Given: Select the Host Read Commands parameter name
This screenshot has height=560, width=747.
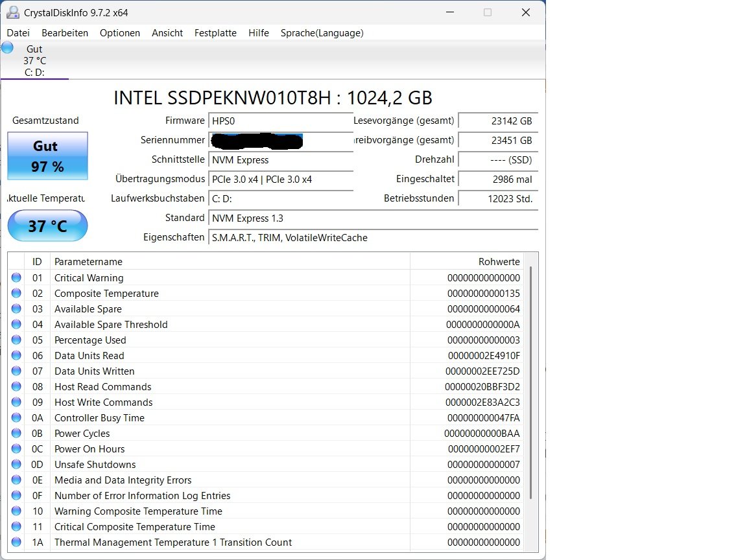Looking at the screenshot, I should (103, 387).
